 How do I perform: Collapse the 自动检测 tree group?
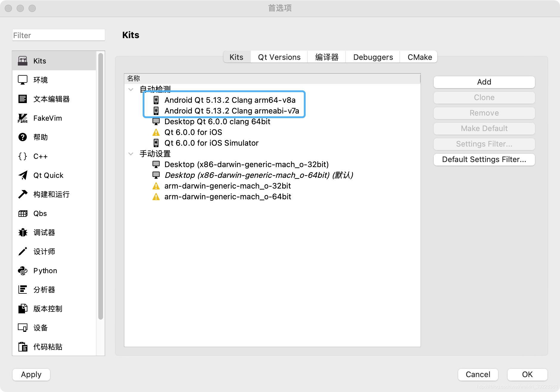pos(131,89)
